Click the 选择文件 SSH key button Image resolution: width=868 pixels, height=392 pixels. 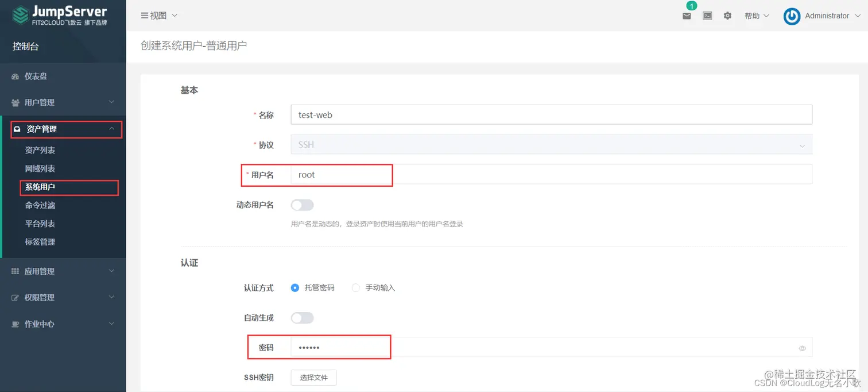point(313,378)
